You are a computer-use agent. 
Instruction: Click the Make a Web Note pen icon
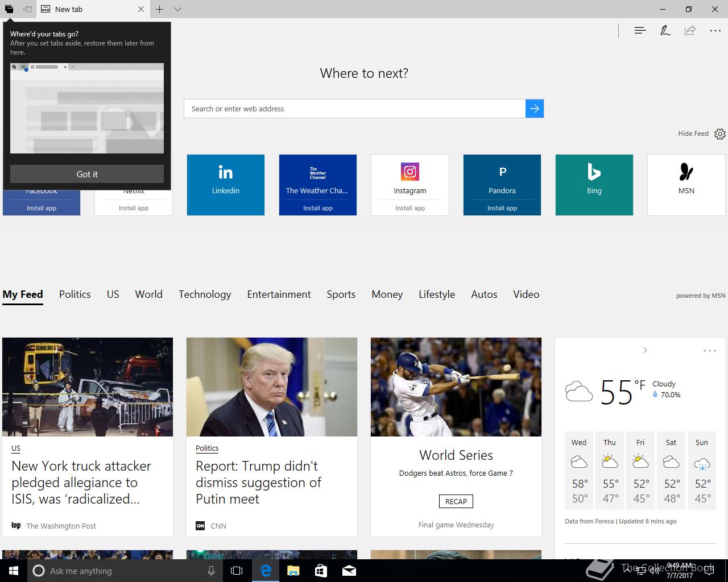click(665, 31)
